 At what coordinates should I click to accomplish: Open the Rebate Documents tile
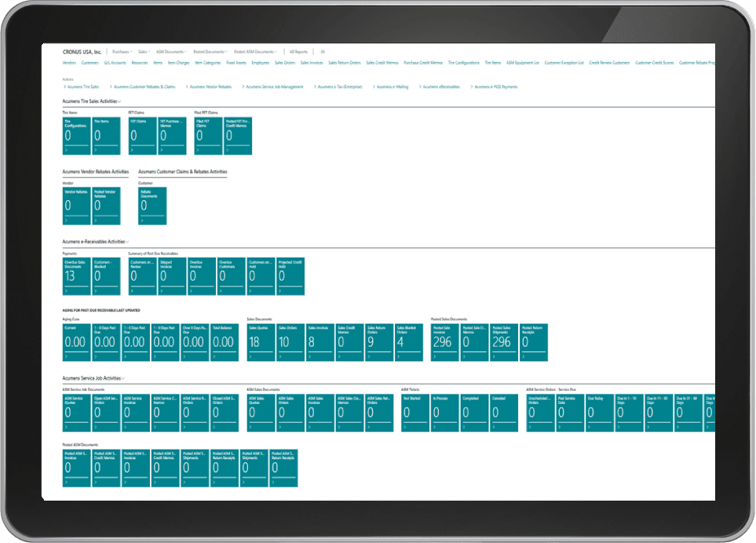152,206
